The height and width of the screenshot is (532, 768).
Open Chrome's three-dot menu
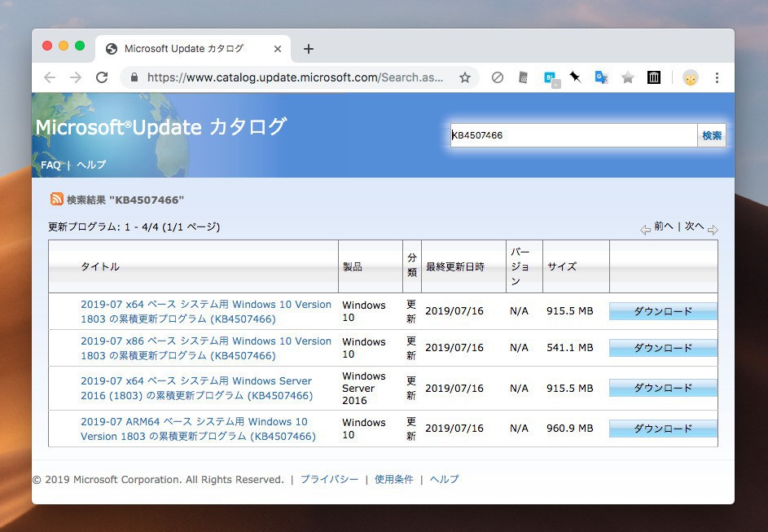717,77
